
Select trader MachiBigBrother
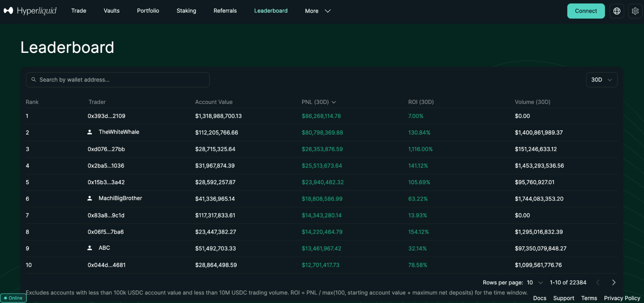click(x=120, y=198)
